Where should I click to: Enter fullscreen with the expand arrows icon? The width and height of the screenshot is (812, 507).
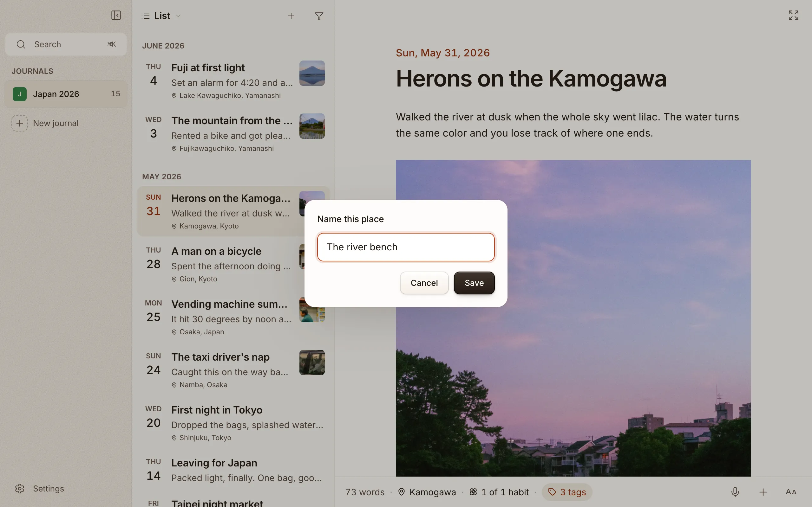click(x=793, y=15)
